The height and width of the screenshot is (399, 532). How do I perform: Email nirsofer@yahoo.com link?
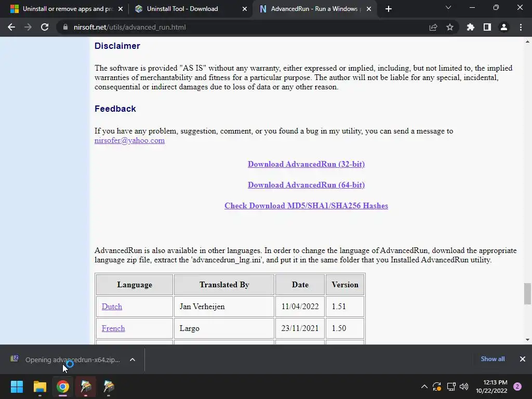[129, 140]
